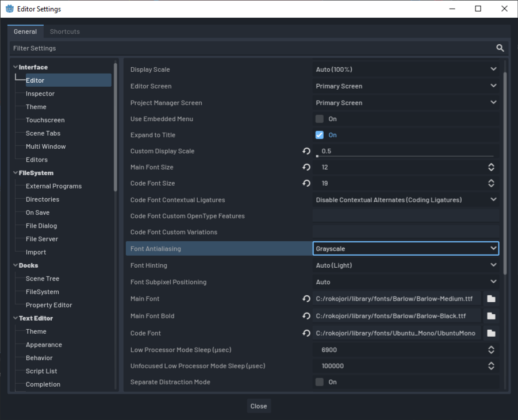Open the Scene Tabs settings

(x=43, y=133)
